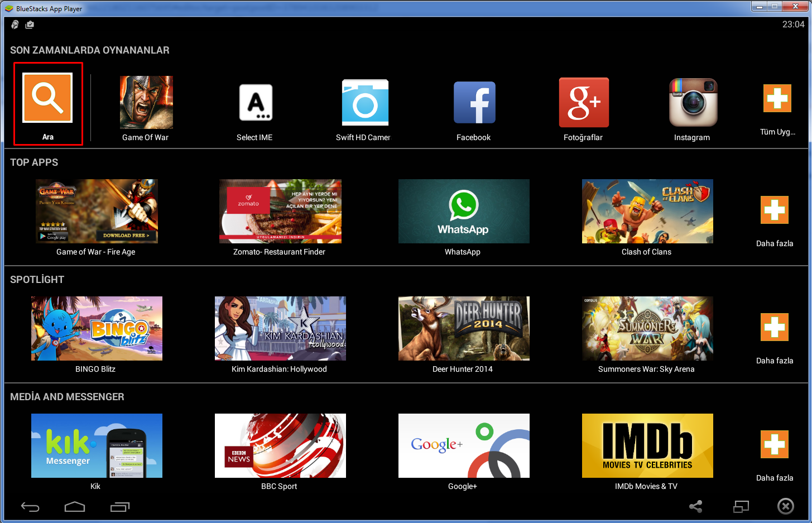Click Daha fazla plus icon in Media and Messenger

[775, 444]
